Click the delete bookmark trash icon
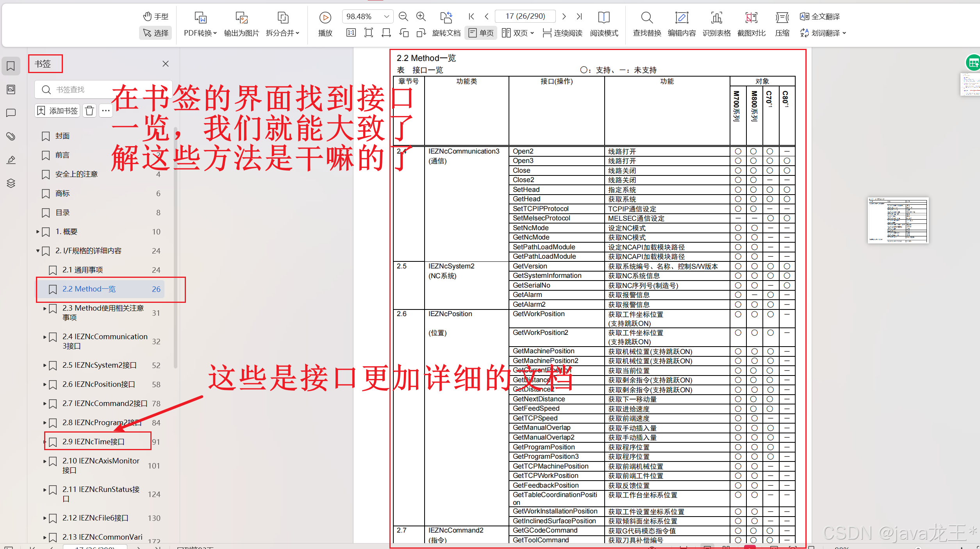 click(89, 111)
